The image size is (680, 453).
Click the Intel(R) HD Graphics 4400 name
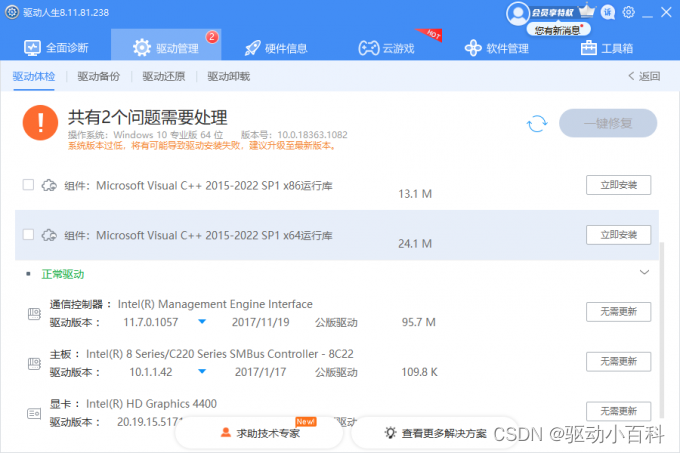(x=151, y=404)
